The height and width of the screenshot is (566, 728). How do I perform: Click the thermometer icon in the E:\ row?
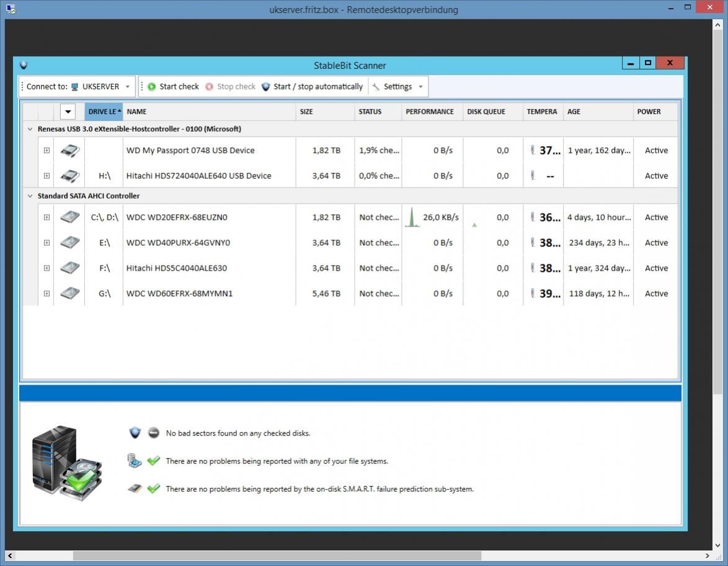[x=533, y=243]
